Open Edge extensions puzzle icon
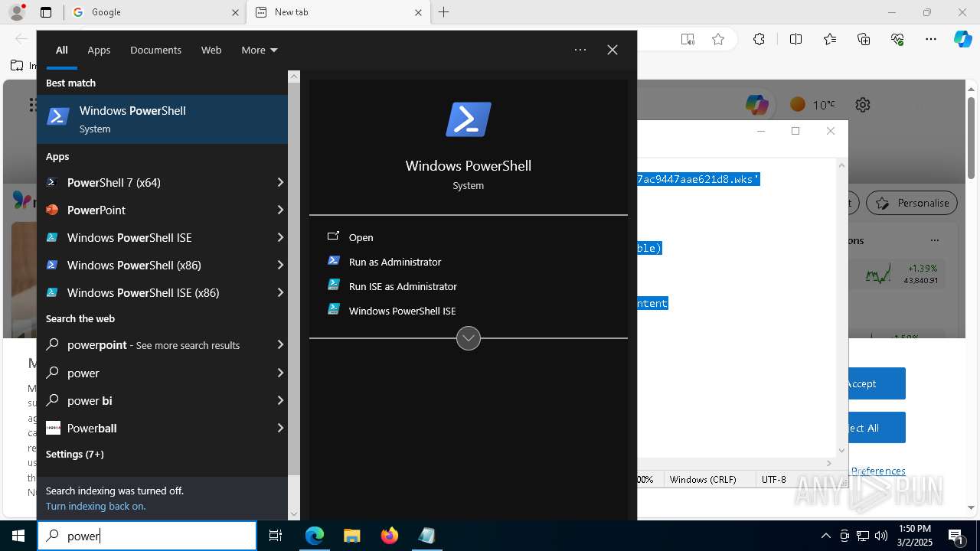Screen dimensions: 980x551 tap(759, 40)
